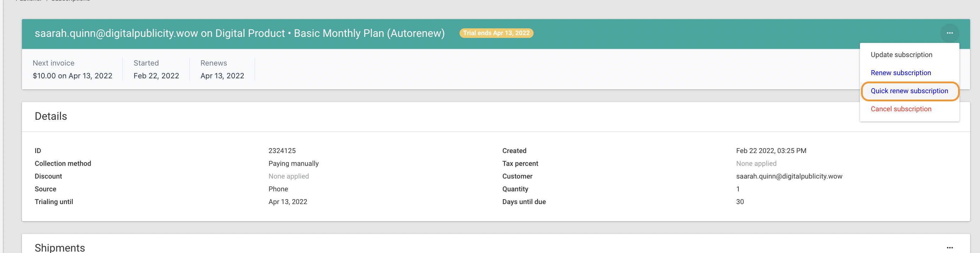The width and height of the screenshot is (980, 253).
Task: Select Update subscription from the menu
Action: (x=901, y=55)
